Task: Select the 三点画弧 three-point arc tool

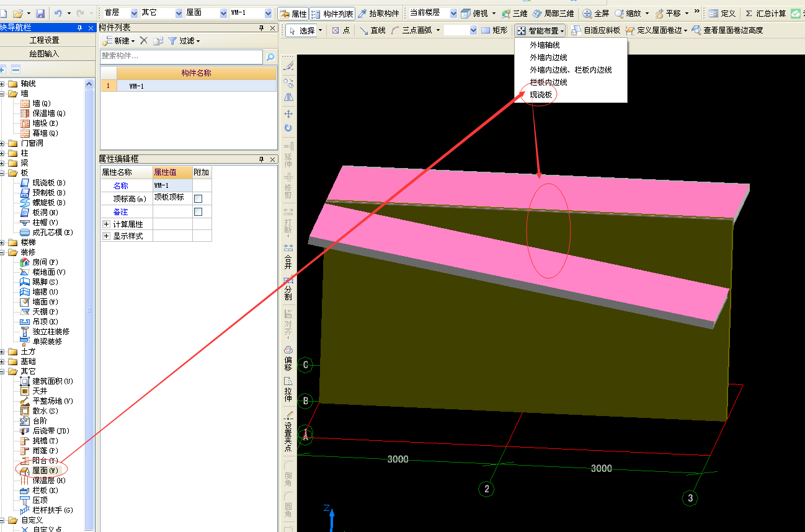Action: click(411, 30)
